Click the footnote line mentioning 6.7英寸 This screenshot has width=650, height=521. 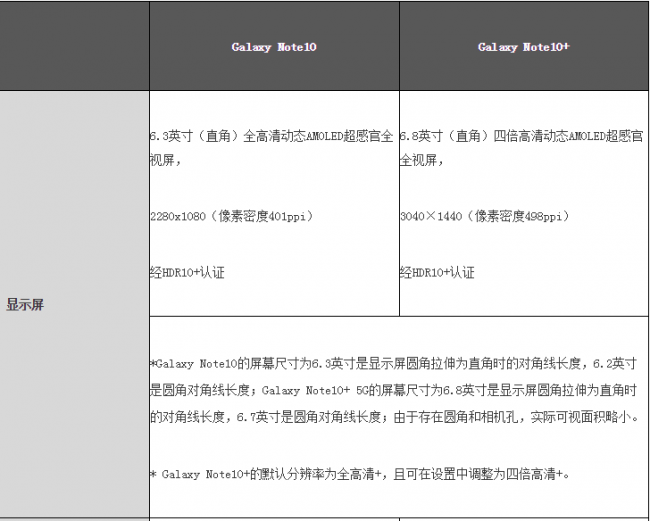click(395, 417)
